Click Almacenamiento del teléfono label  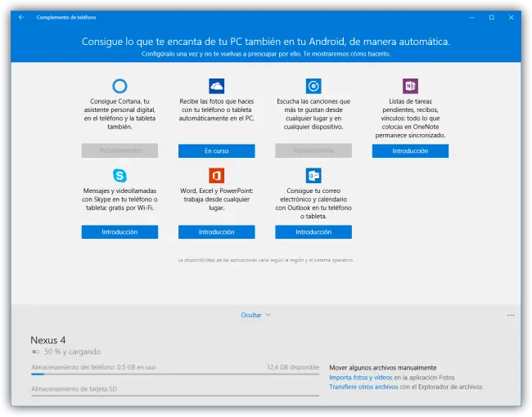click(x=93, y=367)
